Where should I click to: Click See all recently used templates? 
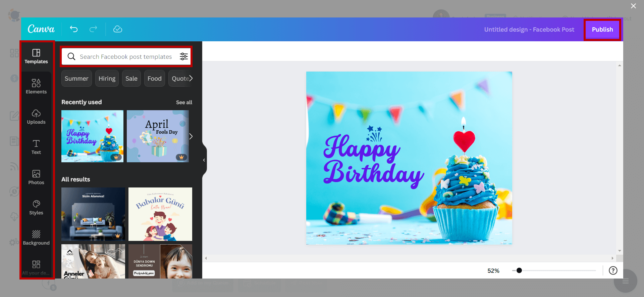(184, 102)
